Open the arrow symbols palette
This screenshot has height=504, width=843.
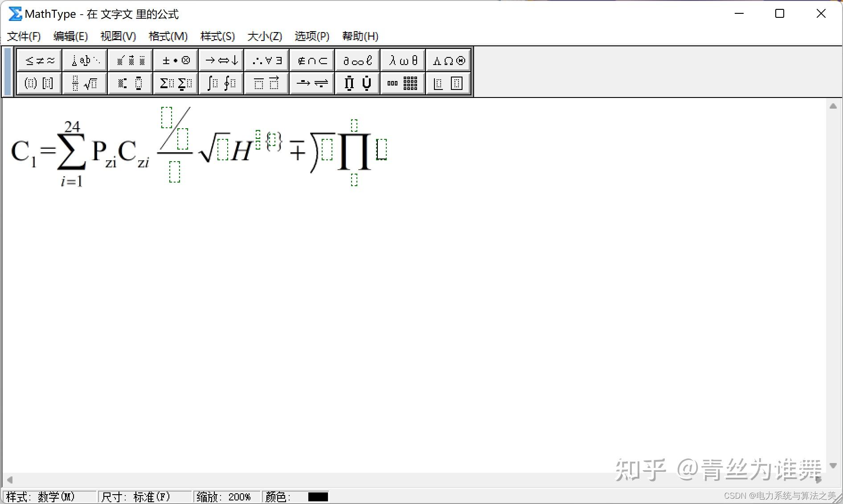point(221,60)
